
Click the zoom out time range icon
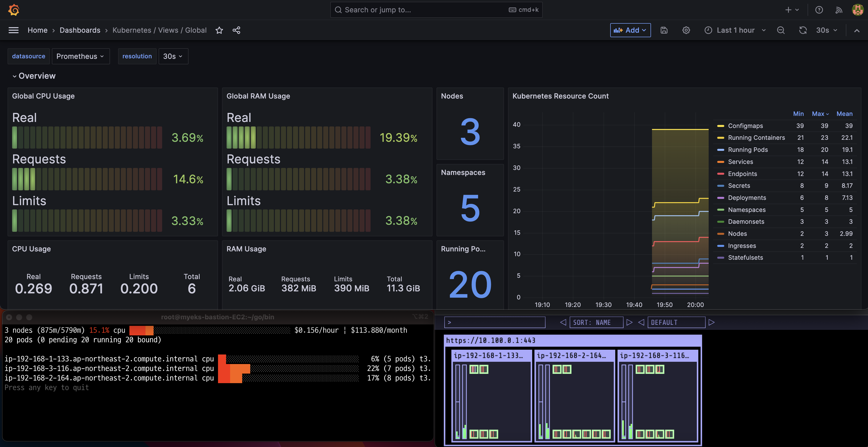point(781,30)
